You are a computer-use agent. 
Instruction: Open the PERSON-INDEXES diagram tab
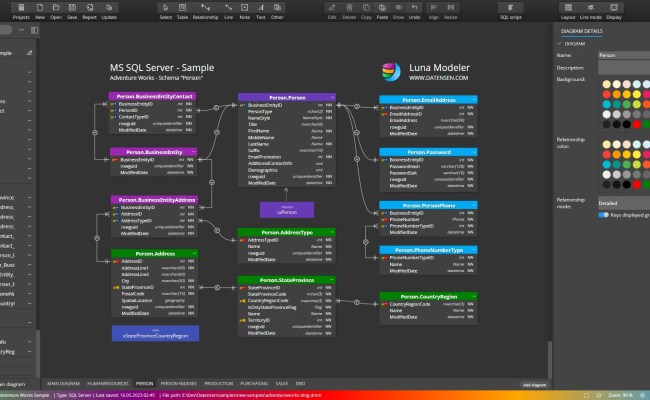click(178, 383)
